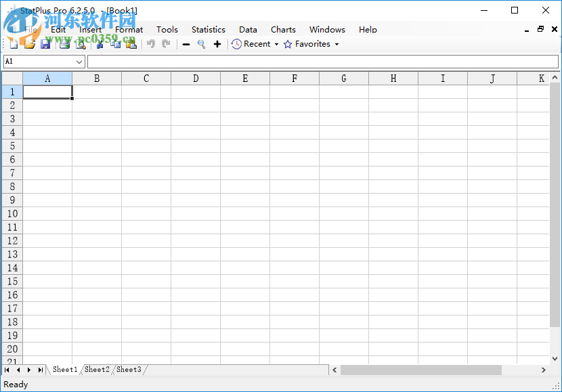
Task: Copy the selected cell
Action: pos(116,43)
